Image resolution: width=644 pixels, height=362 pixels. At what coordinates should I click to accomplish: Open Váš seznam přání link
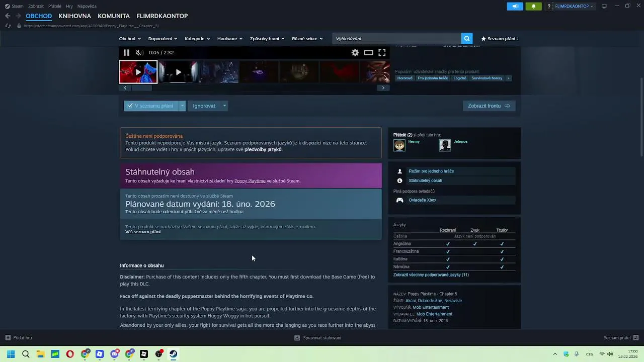(x=143, y=232)
